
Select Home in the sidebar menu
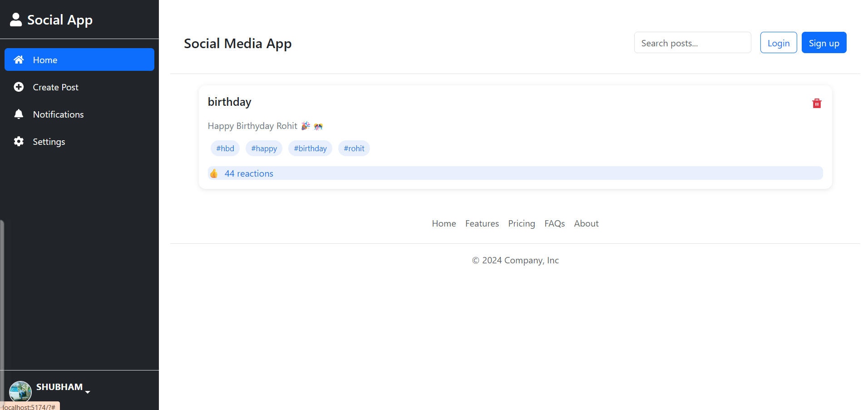(45, 59)
